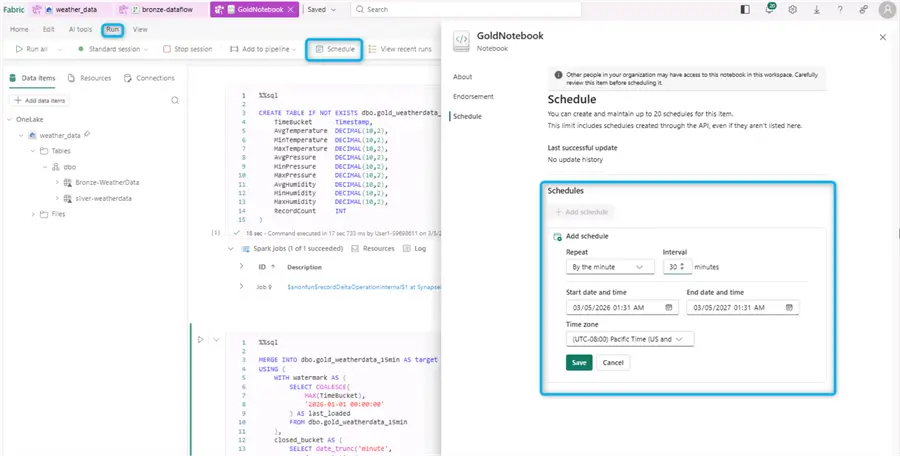Click the silver-weatherdata table icon

pos(67,198)
